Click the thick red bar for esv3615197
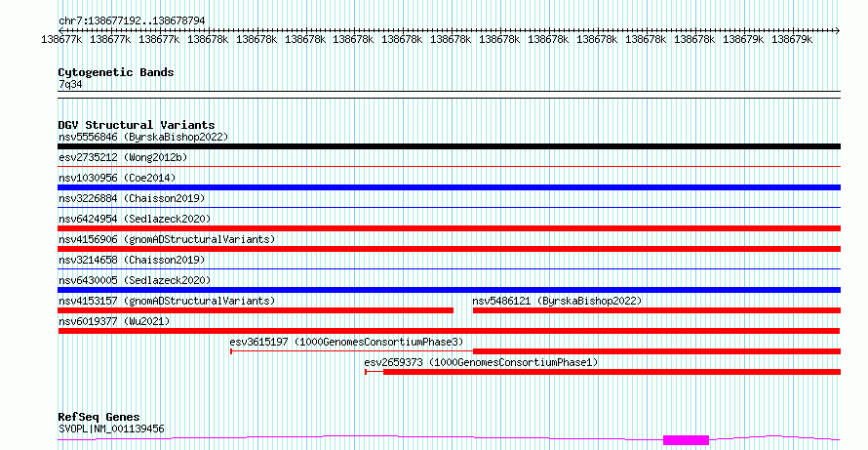This screenshot has width=868, height=450. [656, 351]
